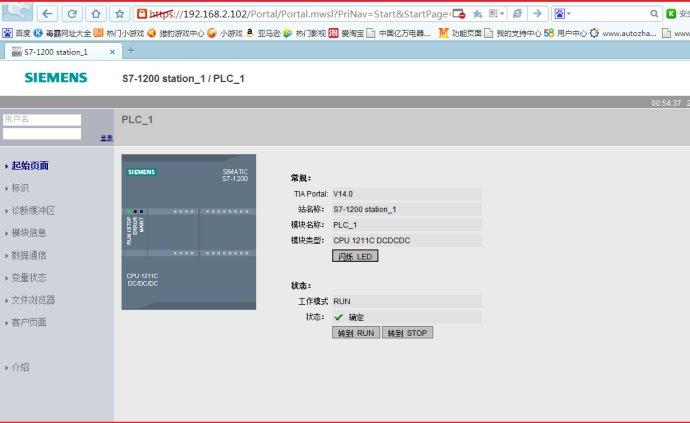Open 介绍 introduction in sidebar
Viewport: 690px width, 423px height.
click(x=20, y=367)
